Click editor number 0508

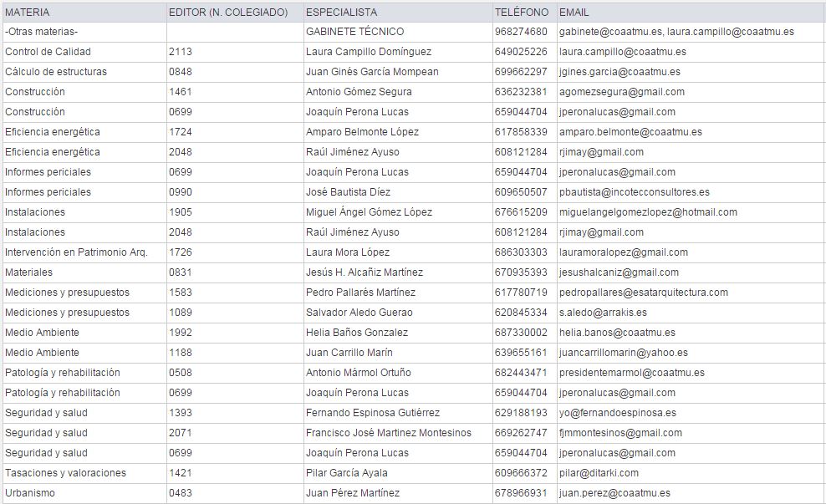pos(180,372)
